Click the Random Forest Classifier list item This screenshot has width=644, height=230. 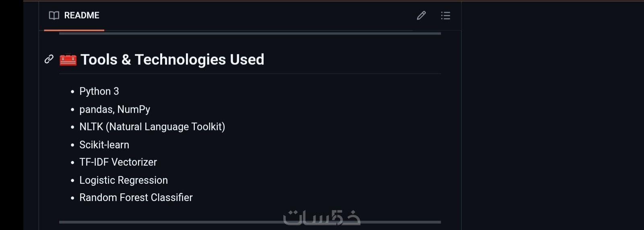(136, 198)
